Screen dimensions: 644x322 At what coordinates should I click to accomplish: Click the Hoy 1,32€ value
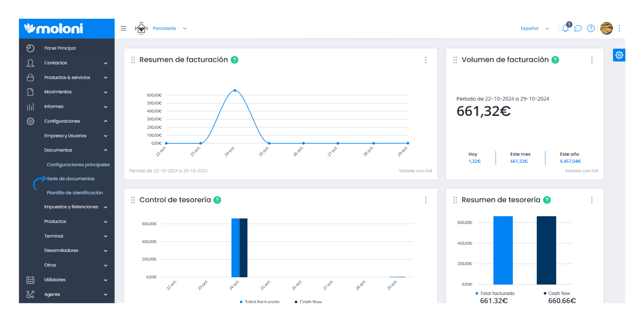(x=475, y=161)
